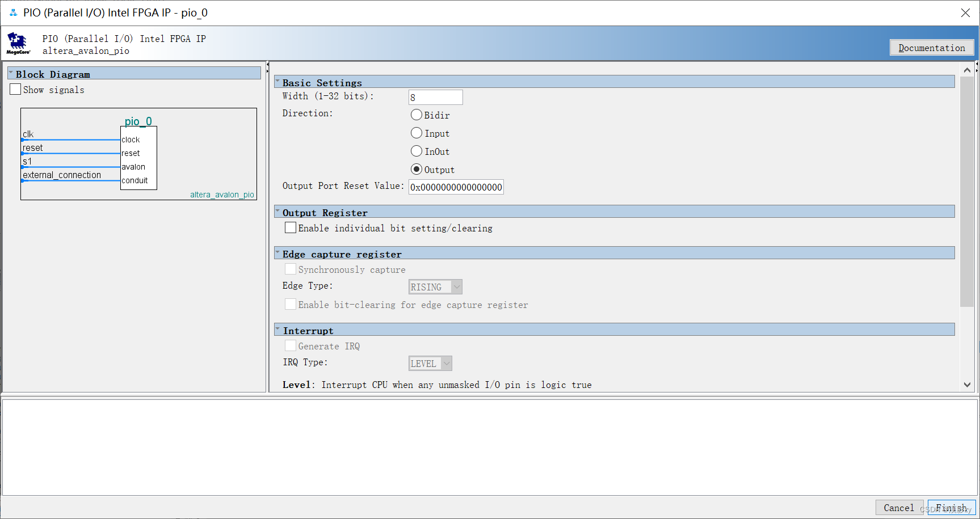Select the Input direction option
The height and width of the screenshot is (519, 980).
point(417,133)
